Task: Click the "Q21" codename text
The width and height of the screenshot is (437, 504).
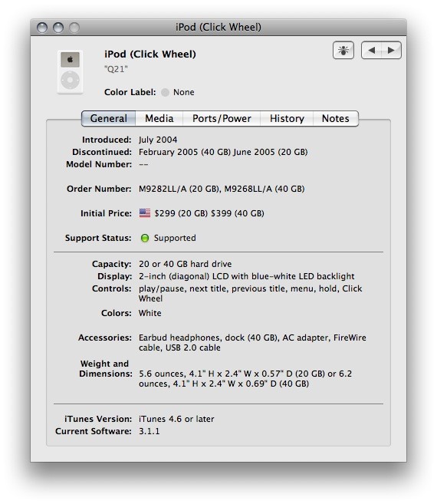Action: pyautogui.click(x=116, y=69)
